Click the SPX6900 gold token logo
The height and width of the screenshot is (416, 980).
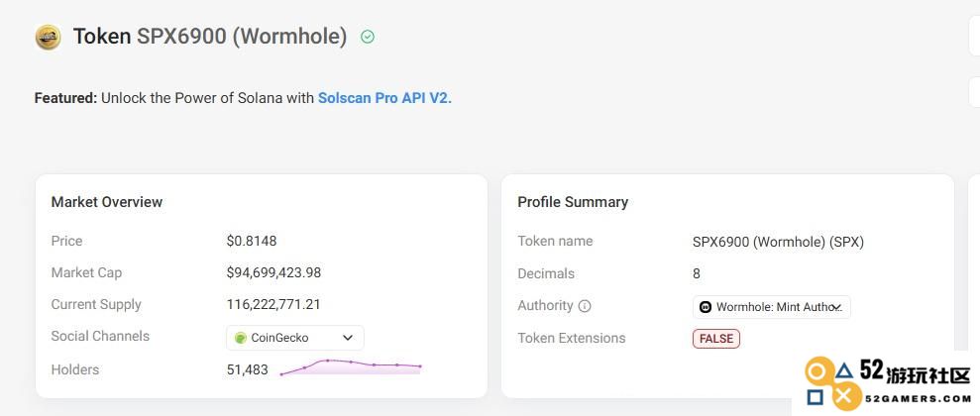[x=49, y=38]
